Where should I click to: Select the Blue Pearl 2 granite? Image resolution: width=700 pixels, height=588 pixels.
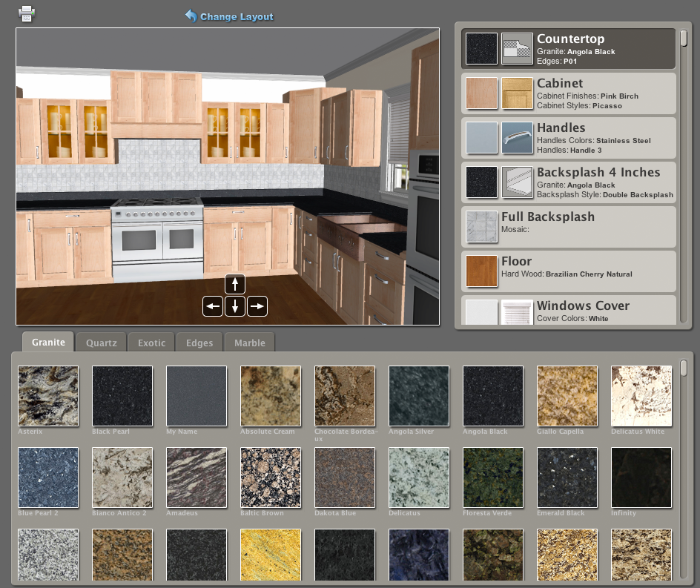(48, 478)
